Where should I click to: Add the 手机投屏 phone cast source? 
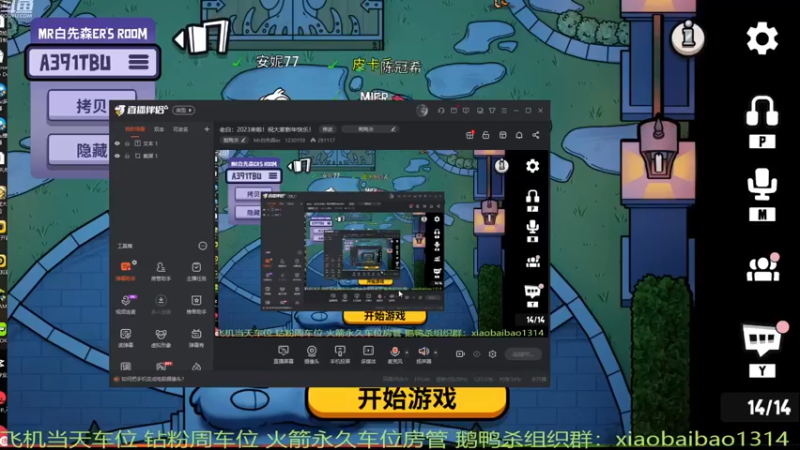tap(340, 354)
